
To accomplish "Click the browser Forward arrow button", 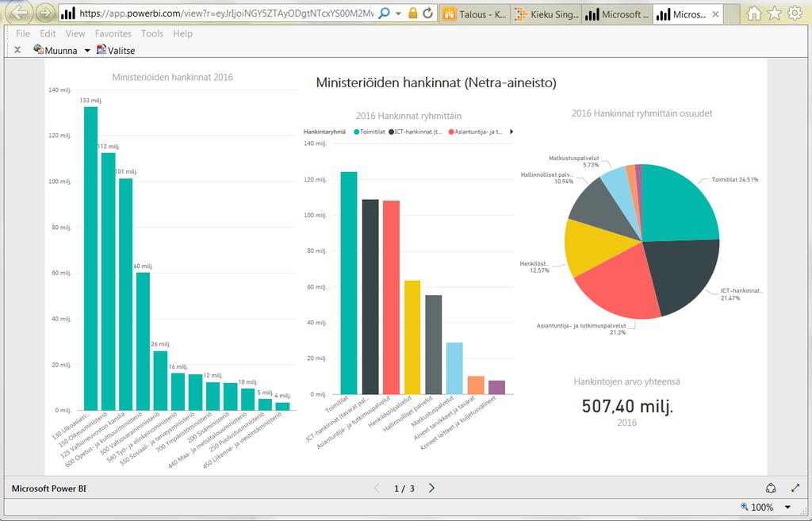I will pos(45,13).
